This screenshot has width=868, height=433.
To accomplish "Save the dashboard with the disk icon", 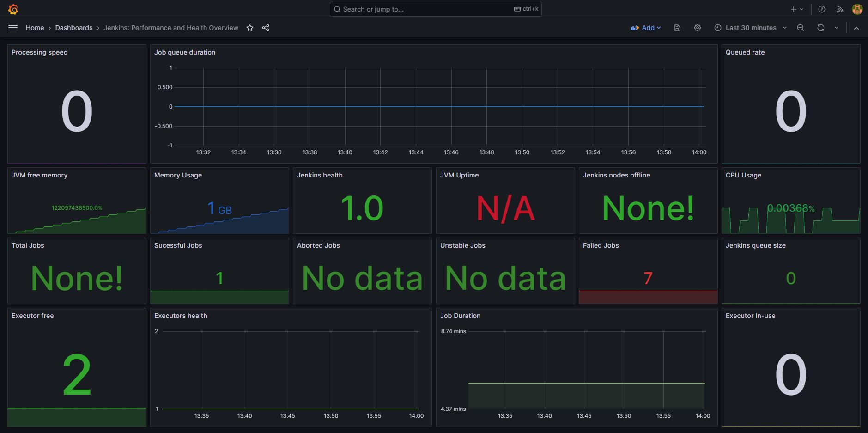I will click(x=677, y=28).
